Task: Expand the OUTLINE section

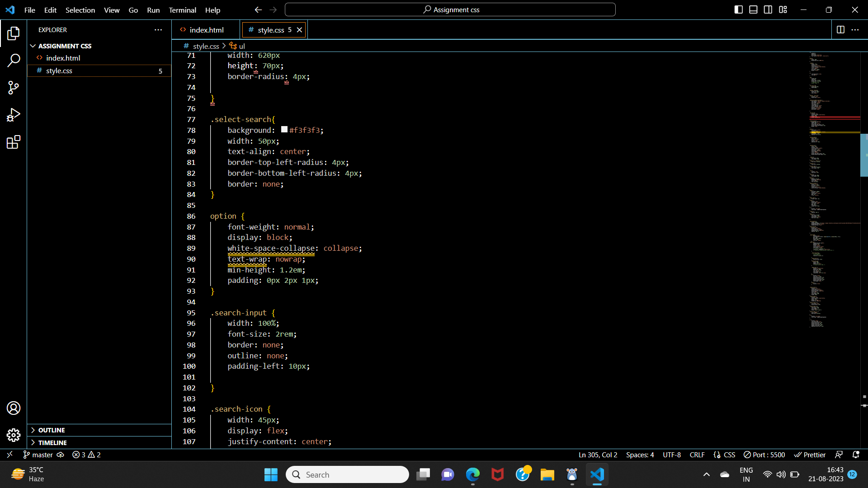Action: [x=51, y=430]
